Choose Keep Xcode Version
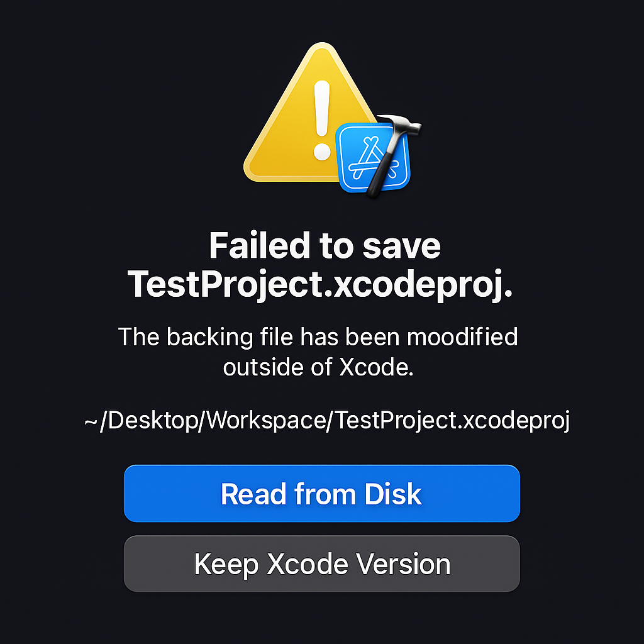Image resolution: width=644 pixels, height=644 pixels. 321,563
